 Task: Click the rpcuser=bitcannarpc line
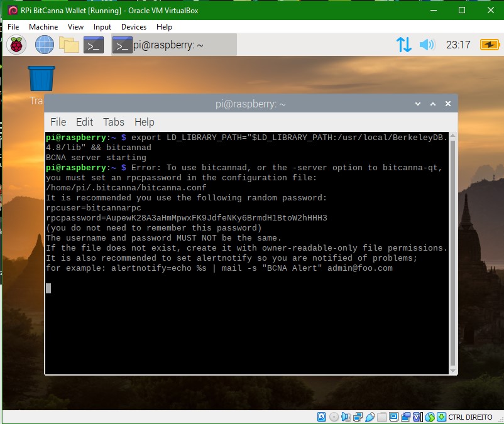pos(94,208)
